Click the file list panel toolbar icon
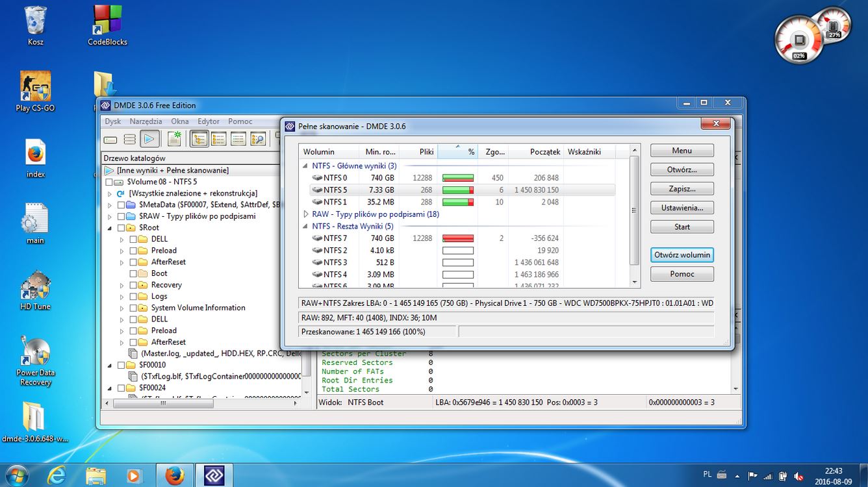This screenshot has height=487, width=868. click(x=219, y=139)
